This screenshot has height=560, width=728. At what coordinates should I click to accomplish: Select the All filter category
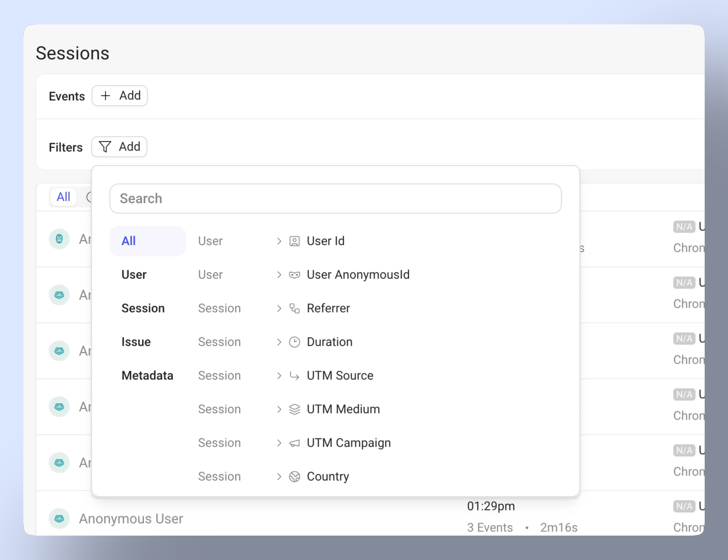coord(148,241)
